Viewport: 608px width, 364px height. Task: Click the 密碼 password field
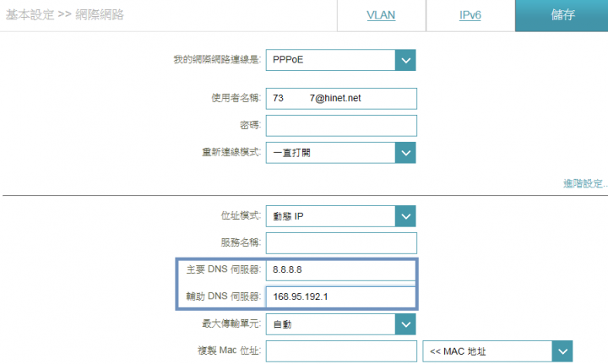(x=341, y=126)
